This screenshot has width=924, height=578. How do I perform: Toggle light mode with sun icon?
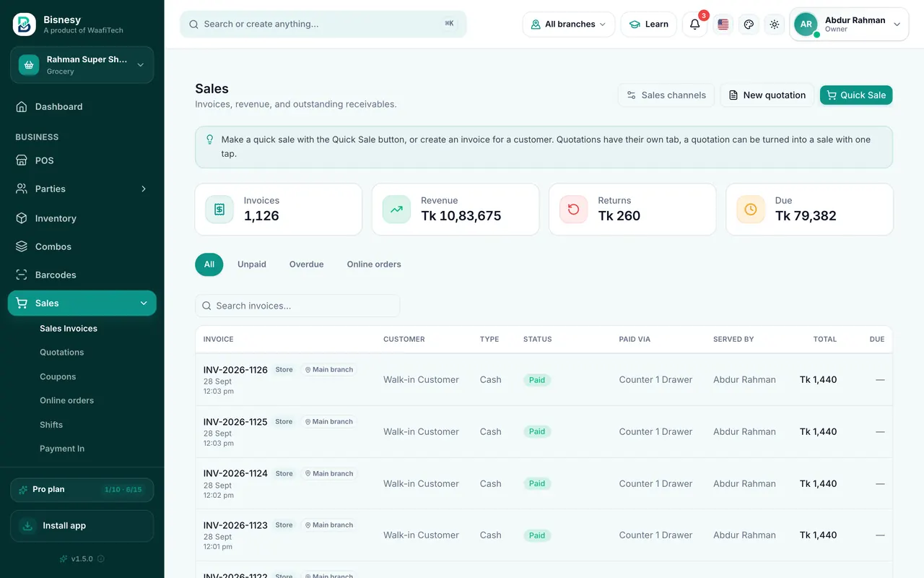775,25
